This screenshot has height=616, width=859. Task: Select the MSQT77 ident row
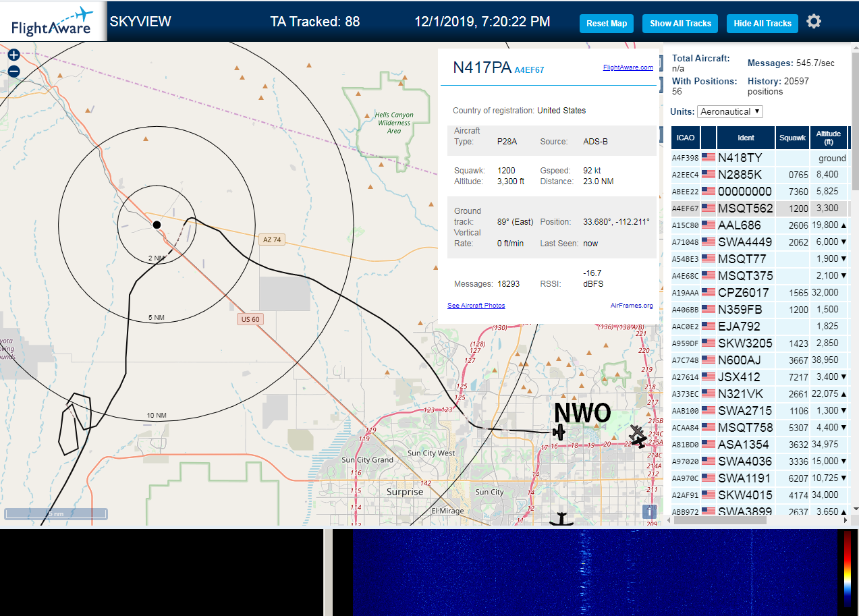click(742, 259)
